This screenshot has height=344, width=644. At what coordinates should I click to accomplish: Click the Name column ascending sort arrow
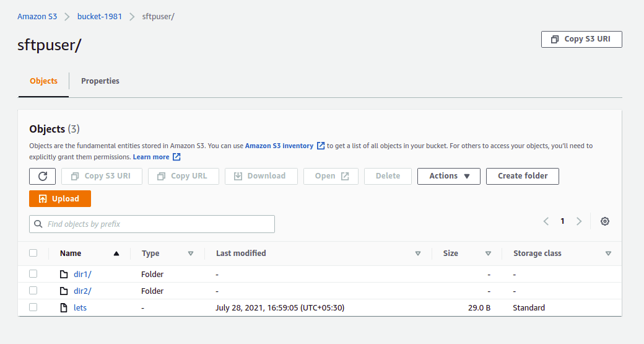pyautogui.click(x=116, y=254)
